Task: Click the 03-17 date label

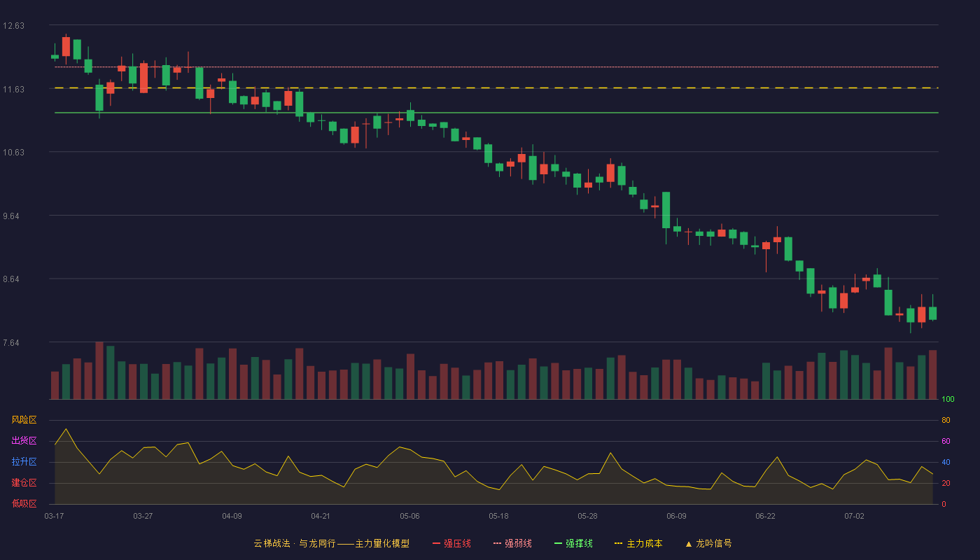Action: point(54,516)
